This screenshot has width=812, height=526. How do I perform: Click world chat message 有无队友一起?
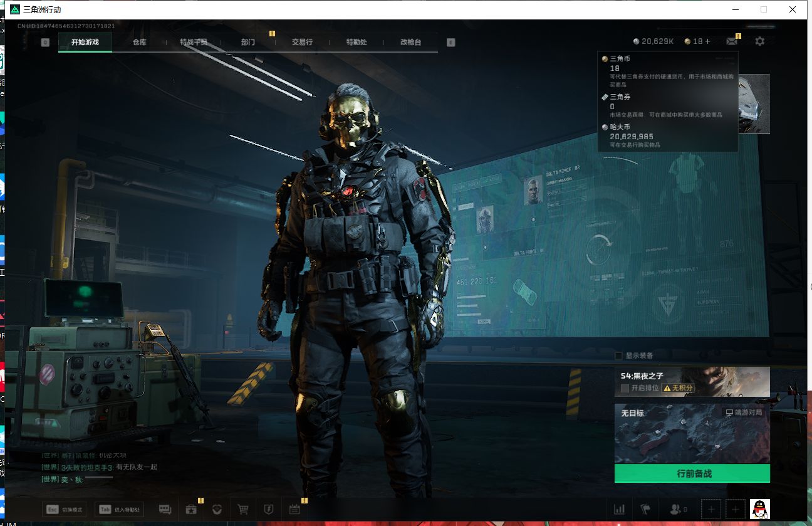pos(137,467)
